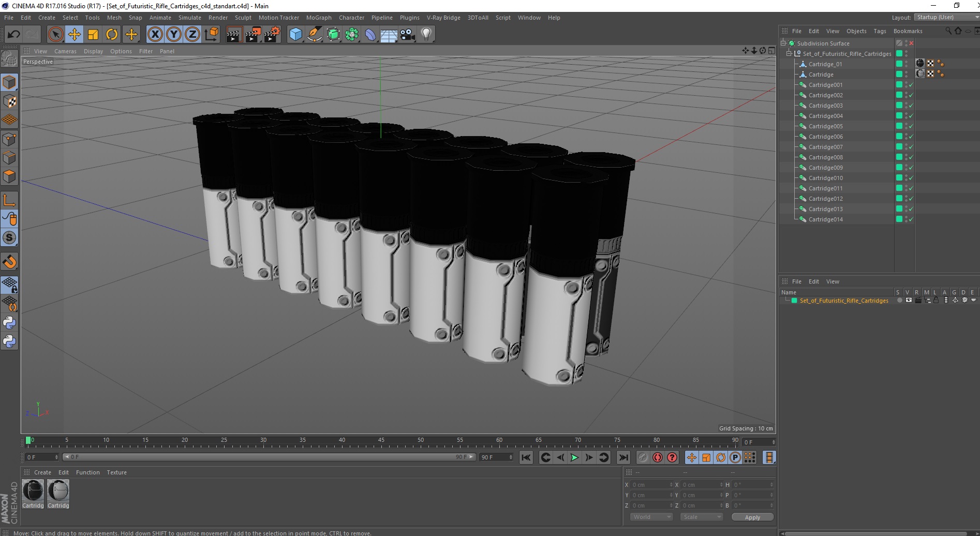Viewport: 980px width, 536px height.
Task: Click the coordinate system icon
Action: click(x=211, y=35)
